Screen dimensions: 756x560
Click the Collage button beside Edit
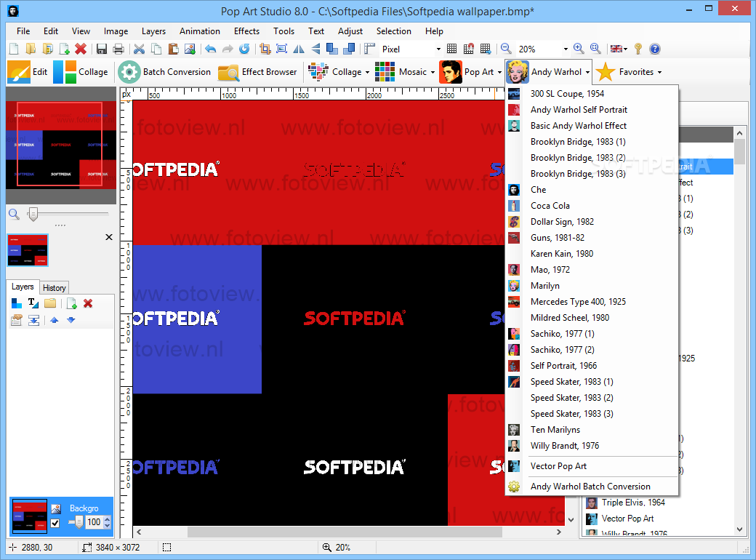point(81,72)
